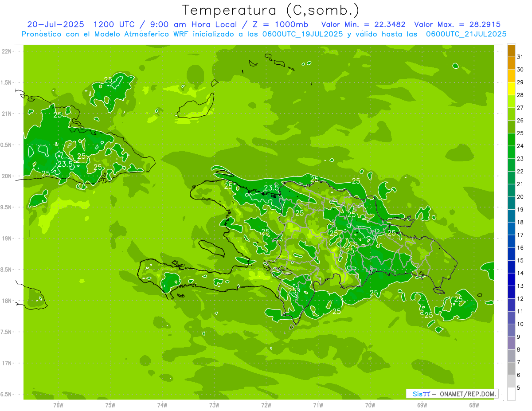The height and width of the screenshot is (411, 532).
Task: Click the 25 label on the color legend
Action: (520, 133)
